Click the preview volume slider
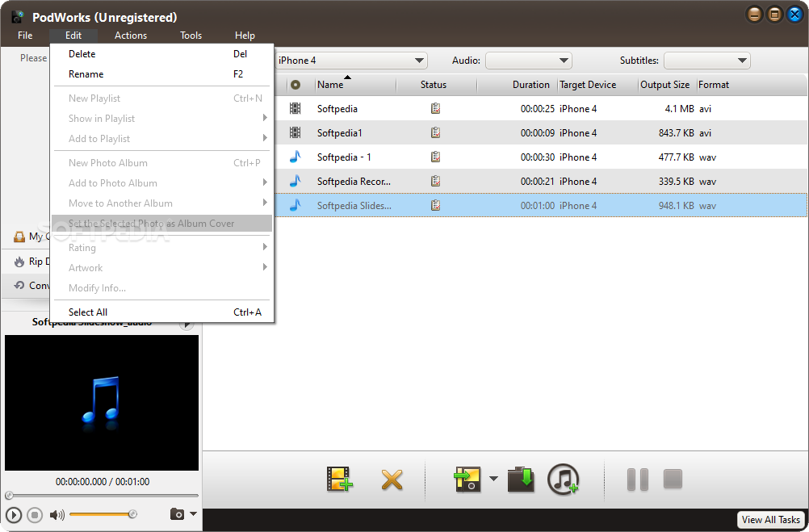This screenshot has width=809, height=532. (103, 514)
